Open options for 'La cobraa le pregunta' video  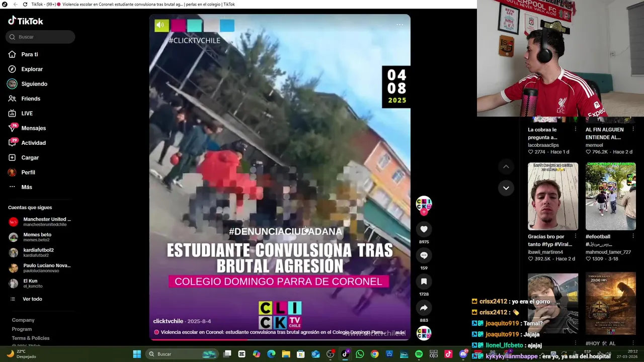(x=576, y=130)
